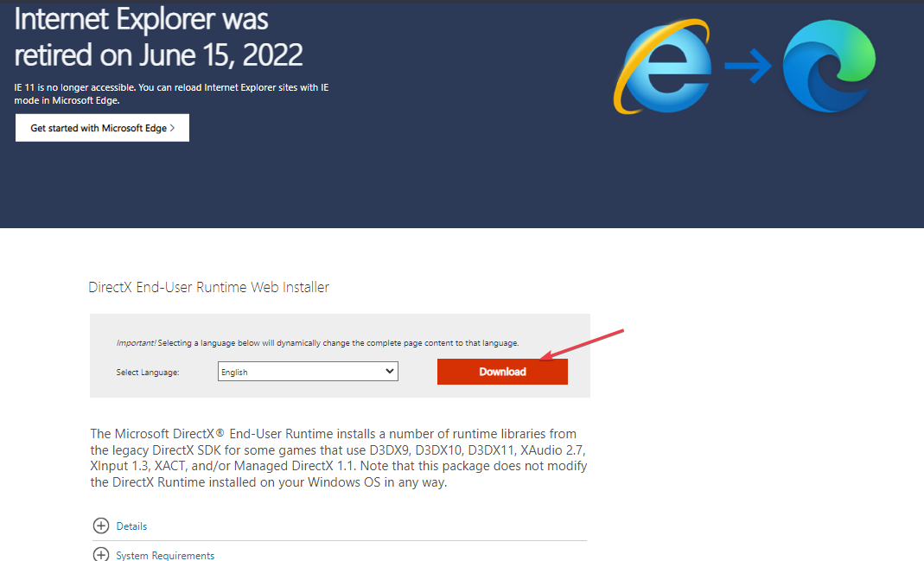Click the Internet Explorer logo
Viewport: 924px width, 561px height.
662,66
